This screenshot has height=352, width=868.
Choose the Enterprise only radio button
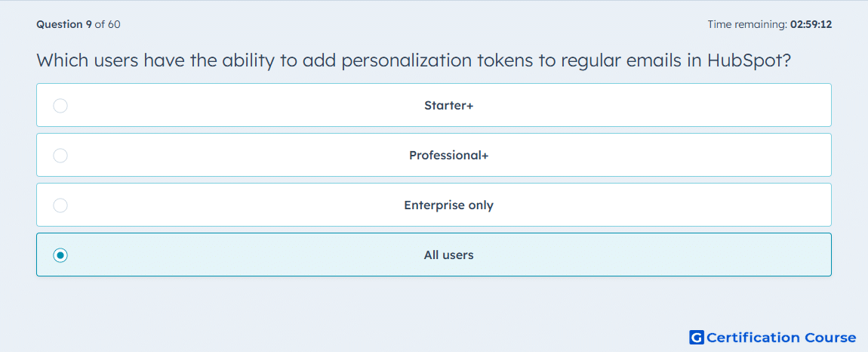click(60, 205)
